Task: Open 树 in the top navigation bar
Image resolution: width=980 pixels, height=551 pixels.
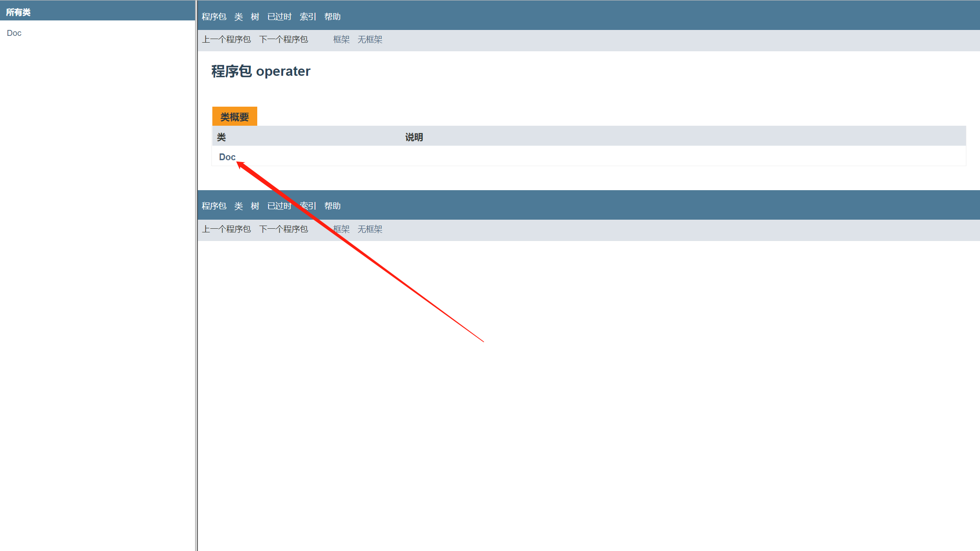Action: 255,17
